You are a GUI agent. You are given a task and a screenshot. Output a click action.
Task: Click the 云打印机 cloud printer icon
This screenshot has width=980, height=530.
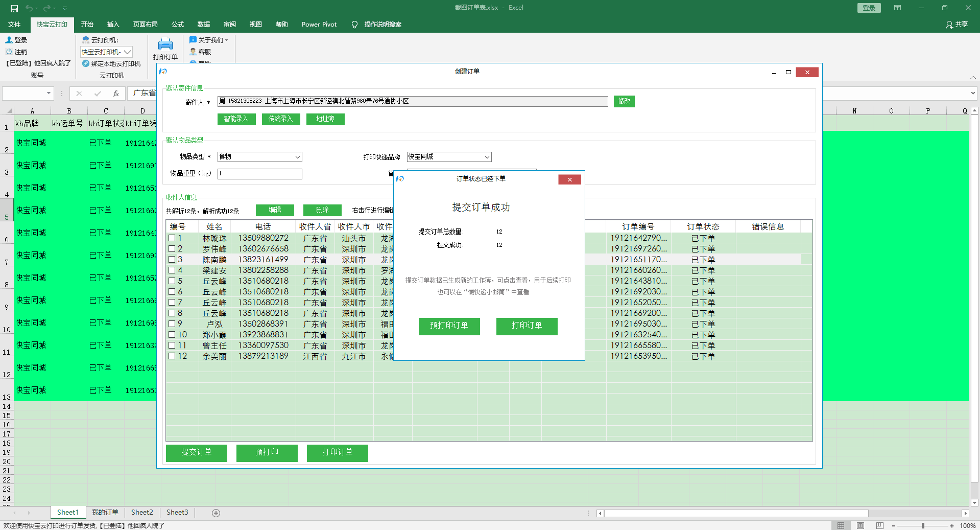(x=86, y=40)
